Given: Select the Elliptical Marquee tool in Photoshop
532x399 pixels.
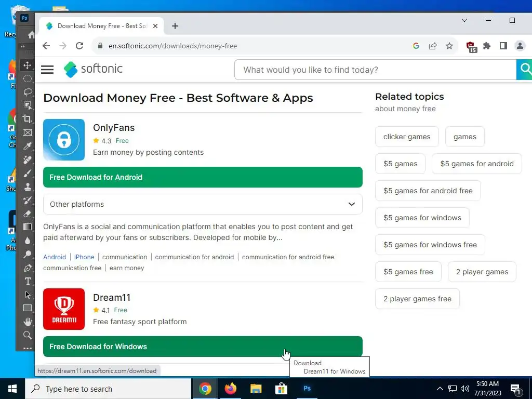Looking at the screenshot, I should pyautogui.click(x=28, y=79).
